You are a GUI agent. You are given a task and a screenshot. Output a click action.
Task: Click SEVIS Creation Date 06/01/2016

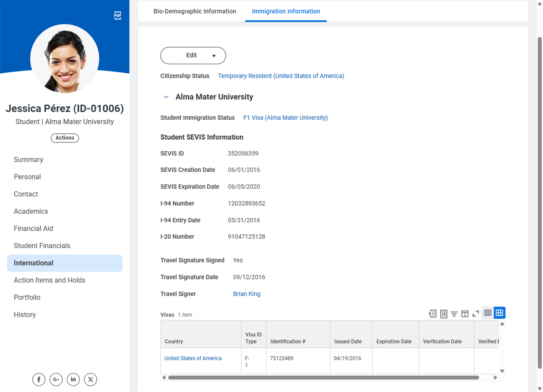[x=244, y=170]
